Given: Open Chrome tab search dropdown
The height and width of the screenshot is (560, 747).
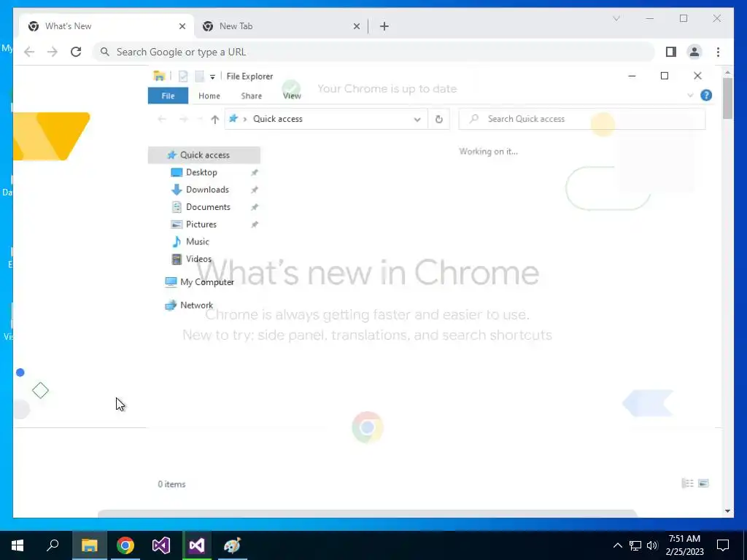Looking at the screenshot, I should pos(616,18).
